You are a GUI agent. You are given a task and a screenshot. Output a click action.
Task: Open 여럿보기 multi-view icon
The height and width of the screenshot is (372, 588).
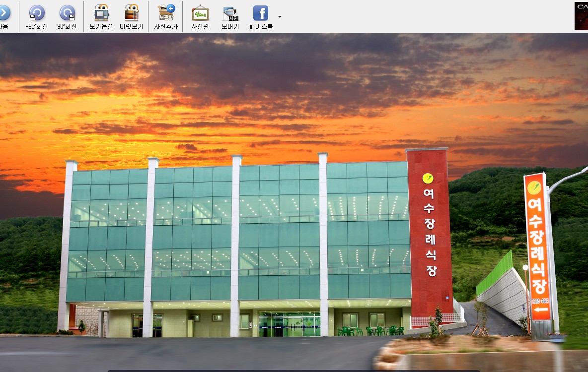132,13
